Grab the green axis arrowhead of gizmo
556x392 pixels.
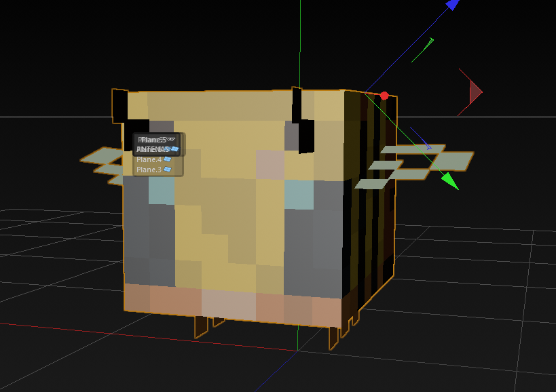(x=450, y=180)
